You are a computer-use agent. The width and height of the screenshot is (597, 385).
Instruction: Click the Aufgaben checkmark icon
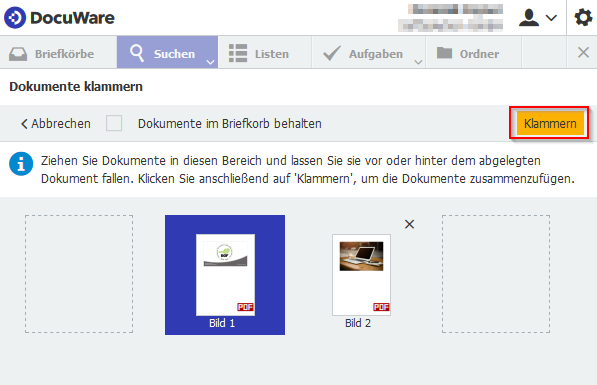point(332,53)
